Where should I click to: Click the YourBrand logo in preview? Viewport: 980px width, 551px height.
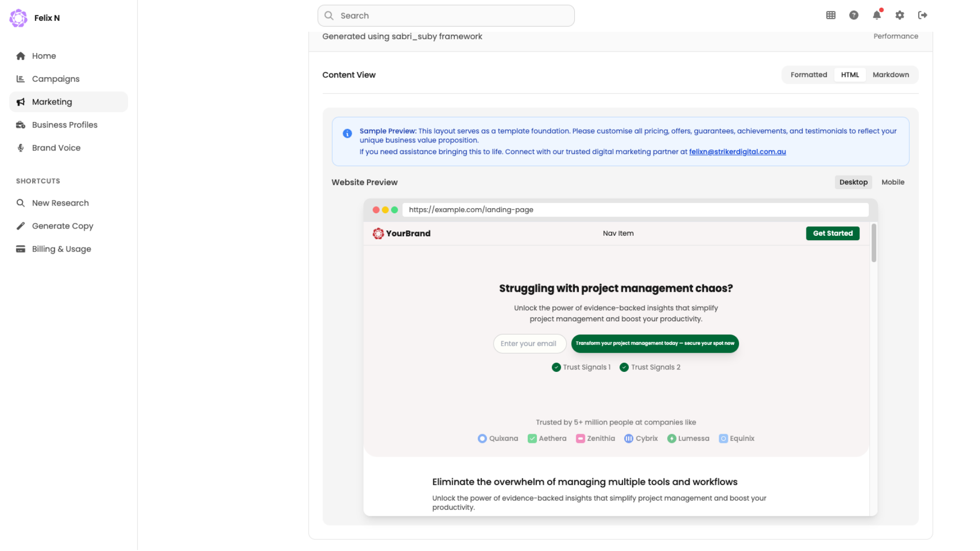401,234
